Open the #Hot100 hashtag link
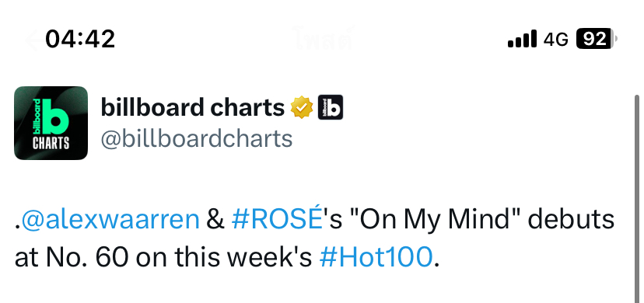The width and height of the screenshot is (644, 303). click(x=376, y=257)
